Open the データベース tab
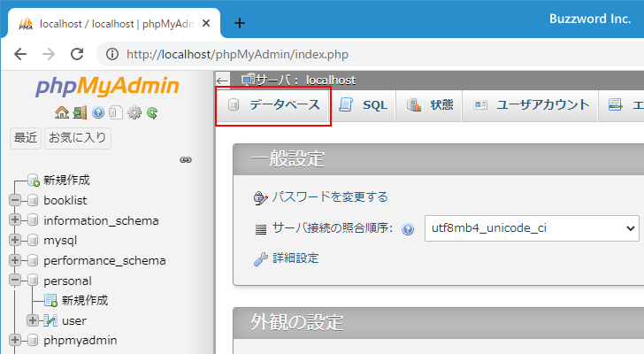This screenshot has height=354, width=644. pyautogui.click(x=273, y=105)
